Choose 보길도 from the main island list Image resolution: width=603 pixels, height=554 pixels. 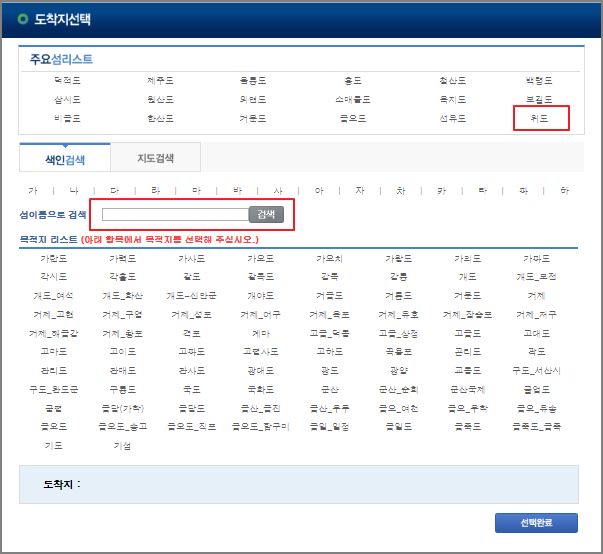pyautogui.click(x=539, y=100)
